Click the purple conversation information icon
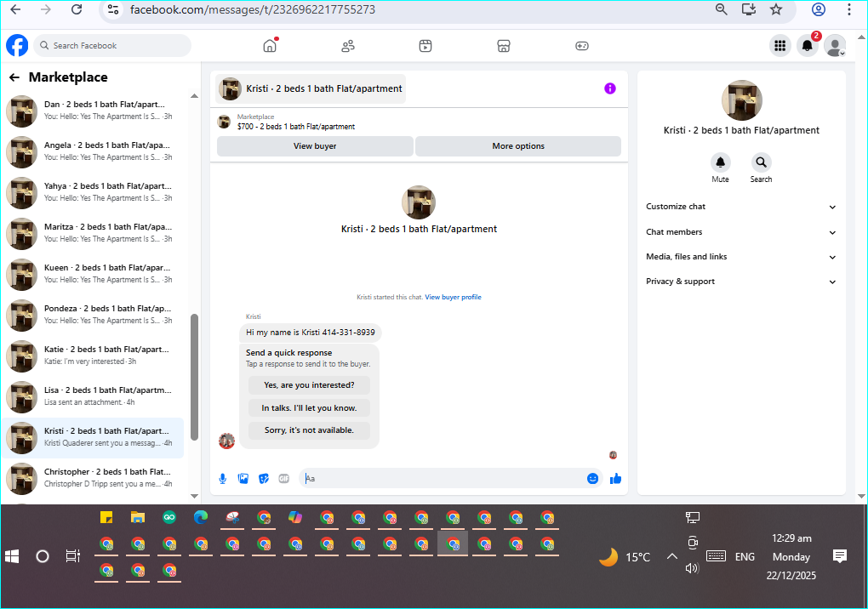868x609 pixels. pos(610,88)
